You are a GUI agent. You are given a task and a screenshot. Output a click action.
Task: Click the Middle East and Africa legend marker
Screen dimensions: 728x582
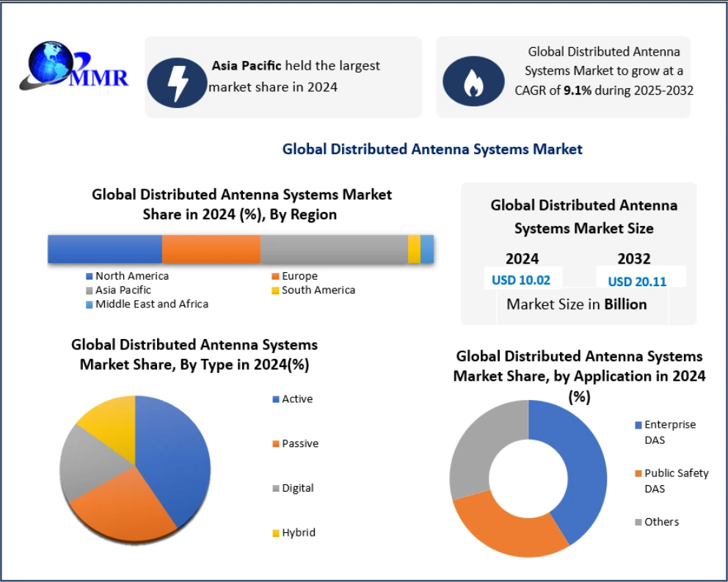[90, 305]
